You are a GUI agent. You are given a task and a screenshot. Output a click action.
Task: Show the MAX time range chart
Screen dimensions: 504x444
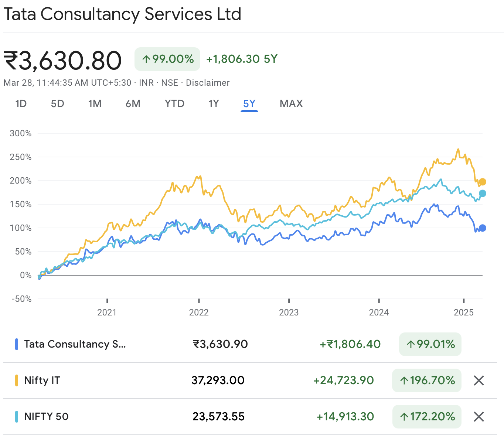click(x=291, y=104)
